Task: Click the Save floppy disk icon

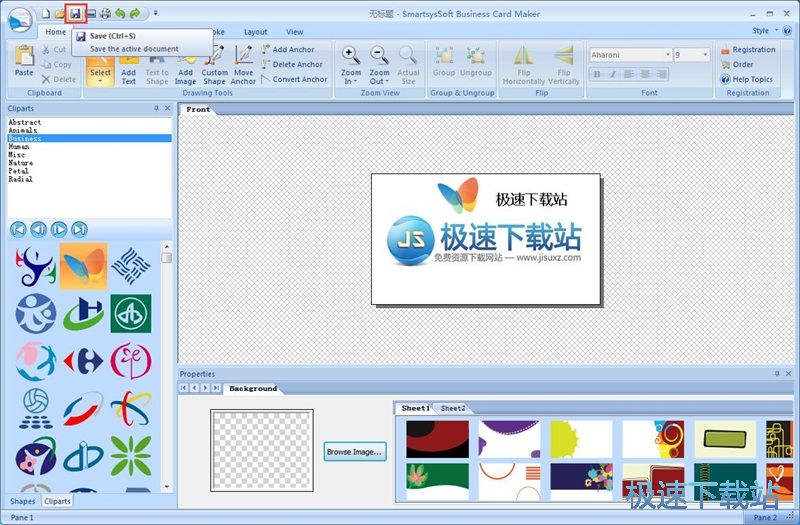Action: (76, 14)
